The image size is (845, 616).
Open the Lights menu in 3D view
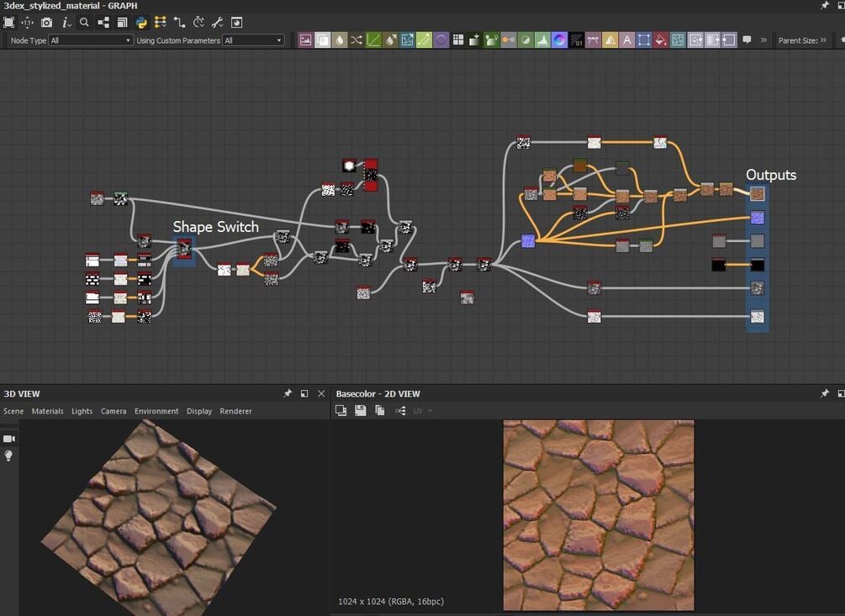[82, 411]
